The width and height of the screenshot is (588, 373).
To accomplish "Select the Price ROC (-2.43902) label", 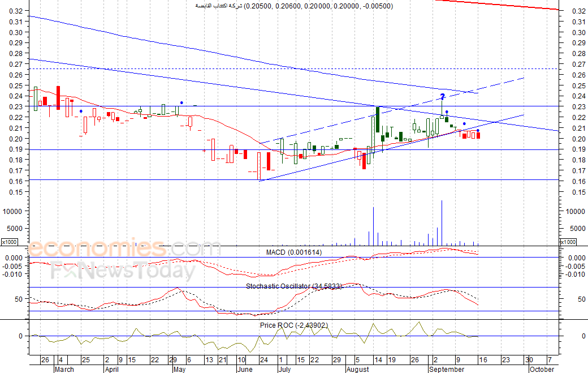I will [x=294, y=325].
